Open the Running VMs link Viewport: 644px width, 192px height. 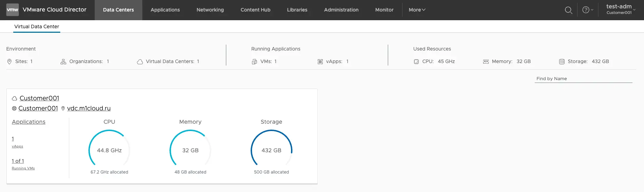click(23, 168)
